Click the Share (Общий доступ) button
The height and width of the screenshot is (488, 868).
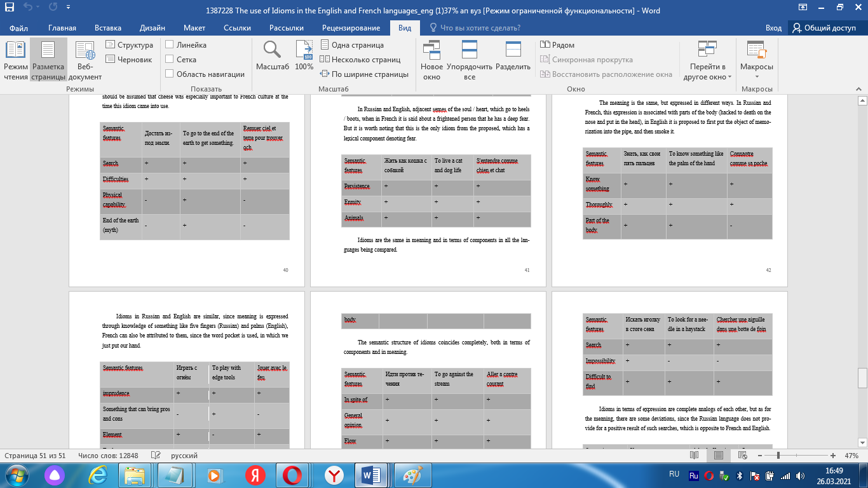(824, 28)
